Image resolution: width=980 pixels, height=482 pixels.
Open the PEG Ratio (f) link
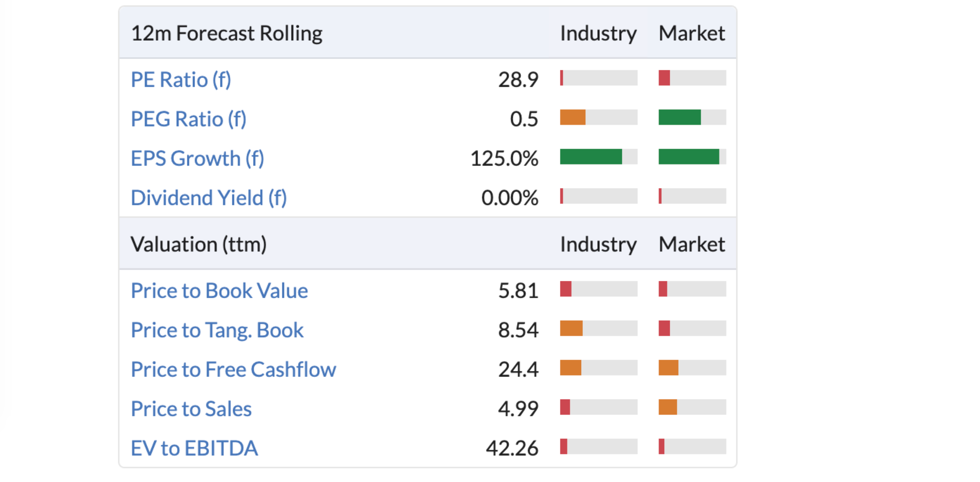click(189, 119)
